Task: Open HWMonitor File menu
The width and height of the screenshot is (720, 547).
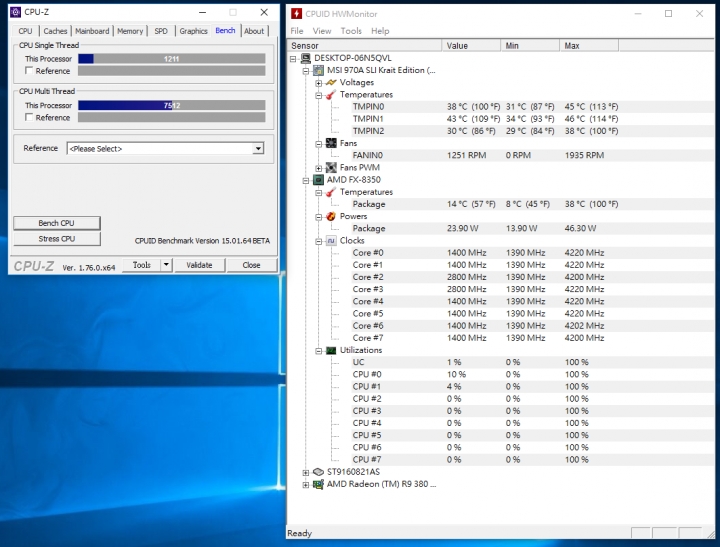Action: coord(297,31)
